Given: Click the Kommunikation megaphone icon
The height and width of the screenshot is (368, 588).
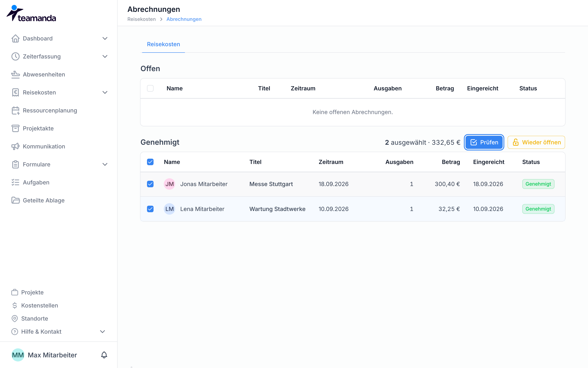Looking at the screenshot, I should [x=15, y=147].
